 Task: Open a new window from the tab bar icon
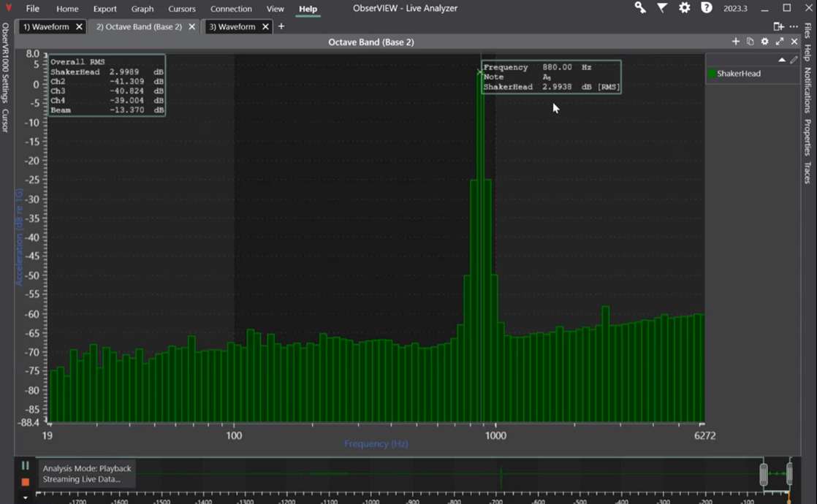click(x=778, y=26)
